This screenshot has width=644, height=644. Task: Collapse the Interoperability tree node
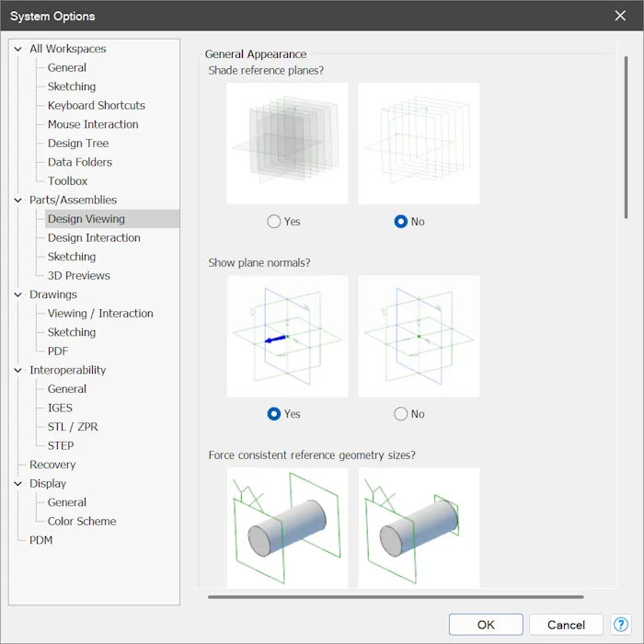(x=17, y=370)
